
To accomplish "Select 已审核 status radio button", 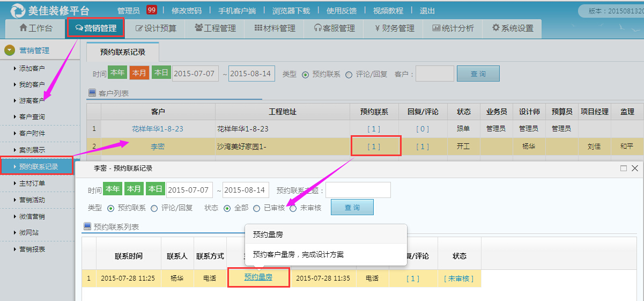I will pyautogui.click(x=257, y=208).
